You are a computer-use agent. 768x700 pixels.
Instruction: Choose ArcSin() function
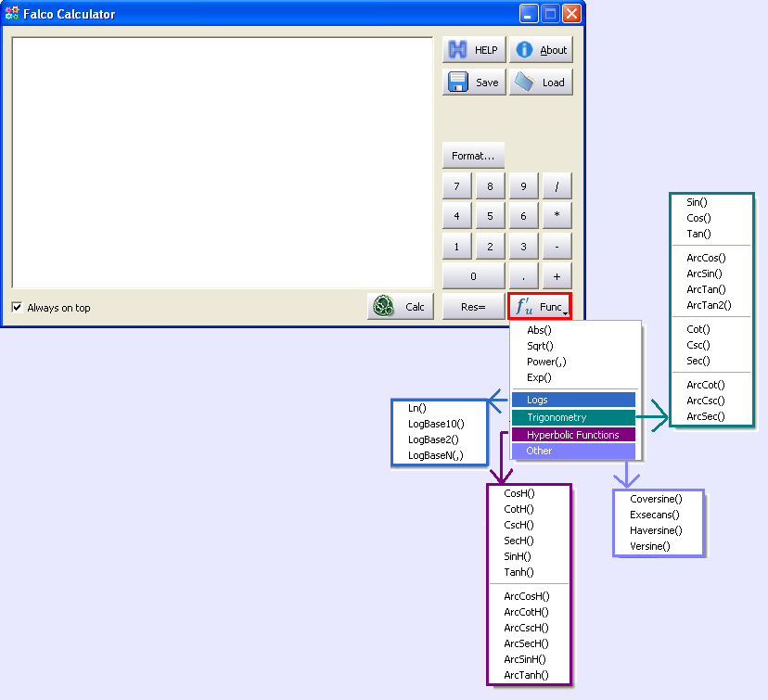tap(704, 274)
